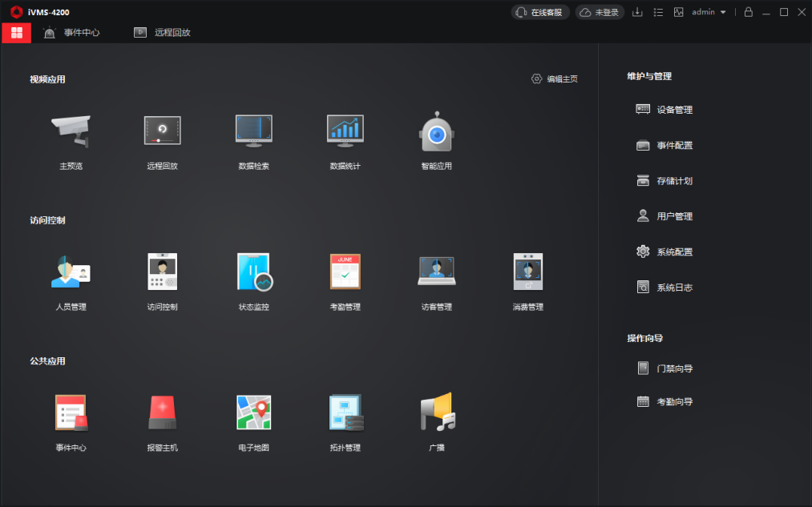The height and width of the screenshot is (507, 812).
Task: Click the 未登录 cloud login button
Action: point(600,12)
